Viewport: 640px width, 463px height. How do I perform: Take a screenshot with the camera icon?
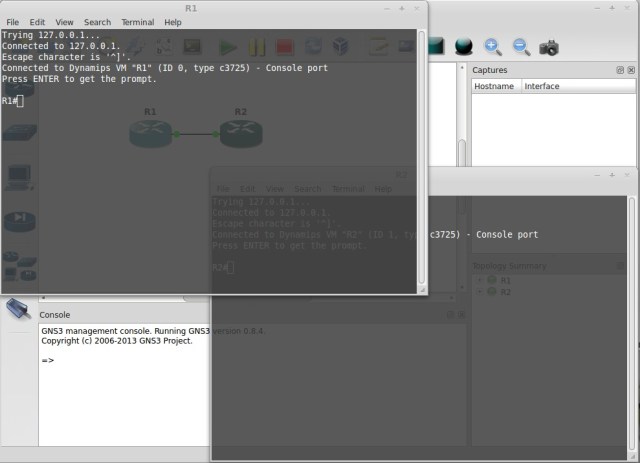549,46
